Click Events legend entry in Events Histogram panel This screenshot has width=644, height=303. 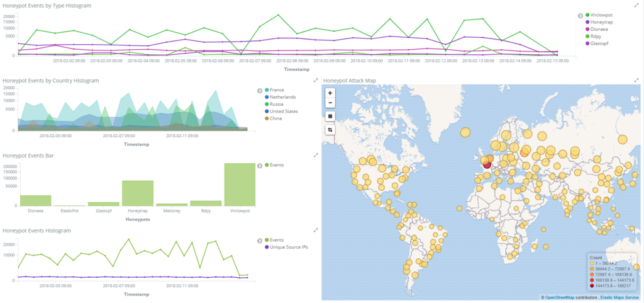point(274,239)
